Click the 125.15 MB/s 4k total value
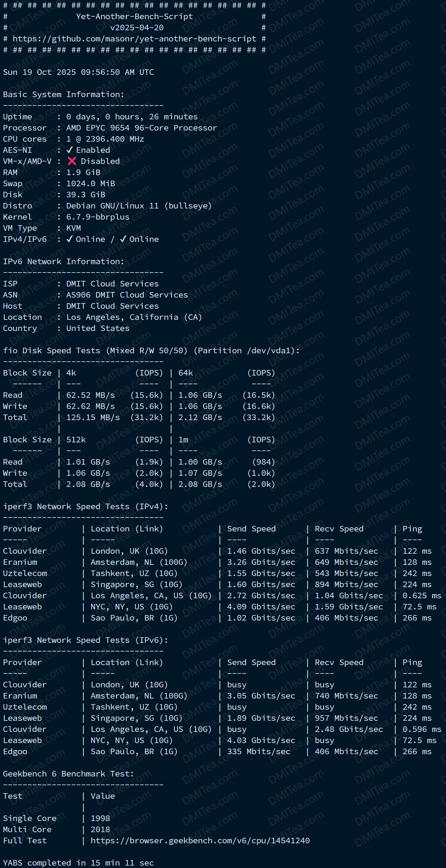This screenshot has height=868, width=446. 93,418
